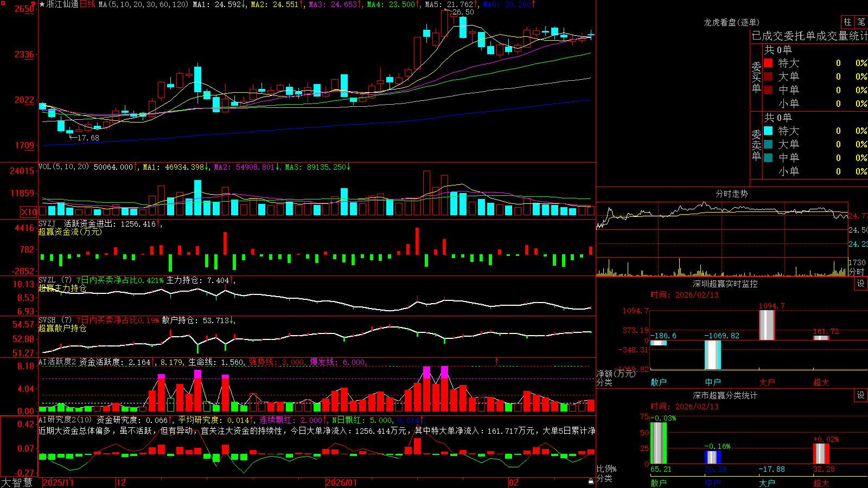Click the star before 浙江仙通
Image resolution: width=868 pixels, height=488 pixels.
[x=42, y=4]
